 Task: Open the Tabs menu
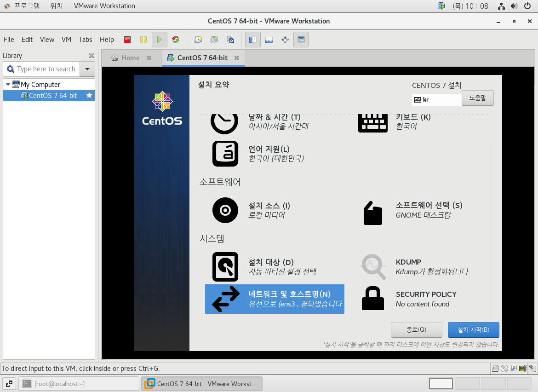pos(85,40)
